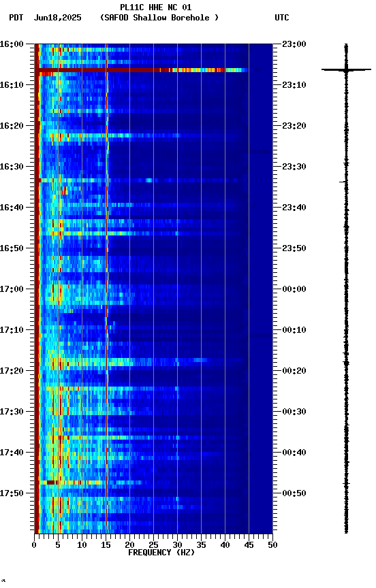376x588 pixels.
Task: Click the 17:20 PDT time label
Action: [x=12, y=372]
